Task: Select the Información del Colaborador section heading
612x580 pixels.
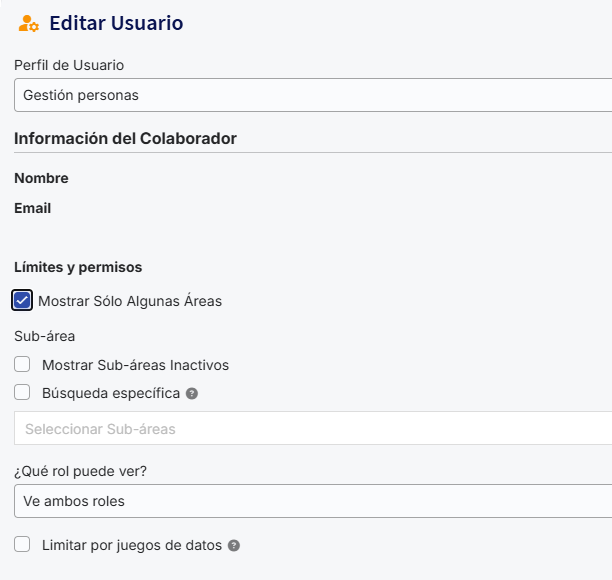Action: coord(125,138)
